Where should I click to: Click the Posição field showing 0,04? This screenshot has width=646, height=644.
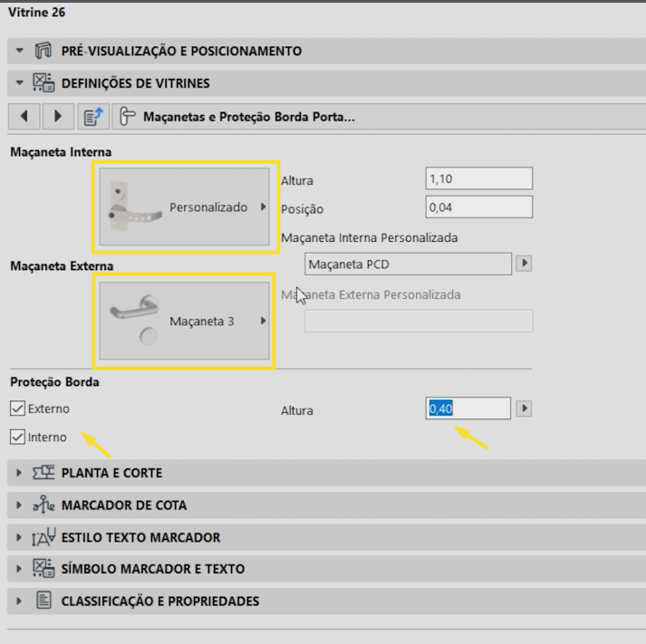point(478,207)
